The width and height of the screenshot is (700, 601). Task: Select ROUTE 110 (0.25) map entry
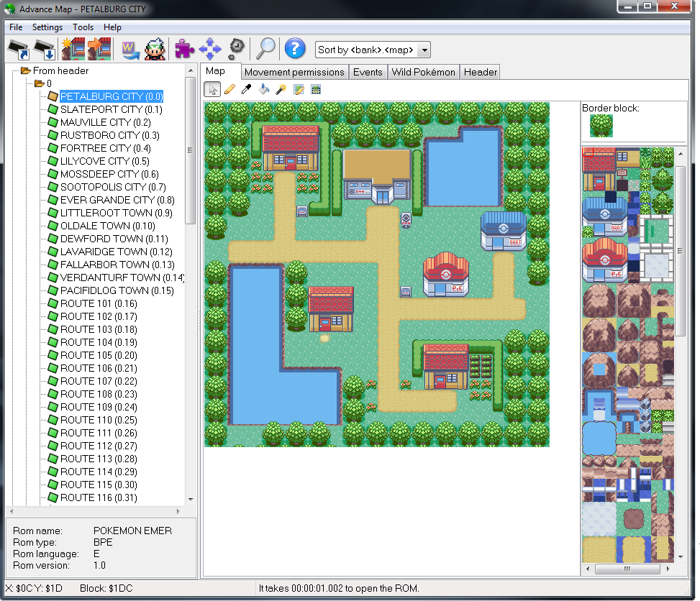pos(98,420)
